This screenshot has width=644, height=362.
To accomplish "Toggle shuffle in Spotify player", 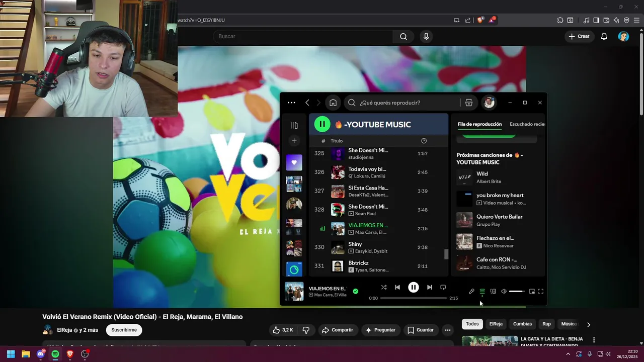I will 384,287.
